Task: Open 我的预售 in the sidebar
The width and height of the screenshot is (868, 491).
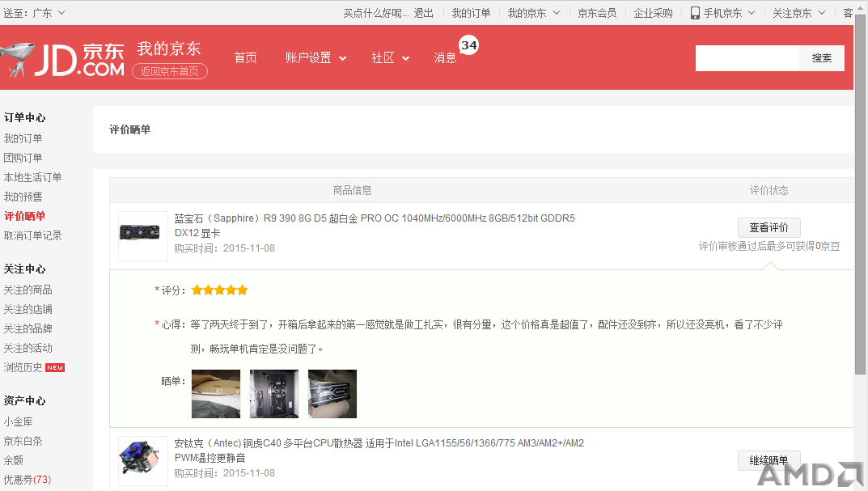Action: [x=23, y=197]
